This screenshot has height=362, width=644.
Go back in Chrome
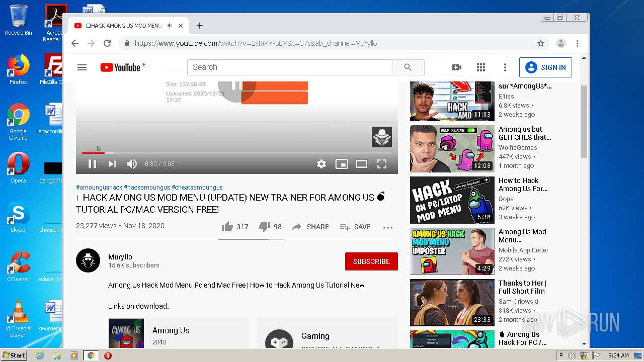pyautogui.click(x=75, y=43)
